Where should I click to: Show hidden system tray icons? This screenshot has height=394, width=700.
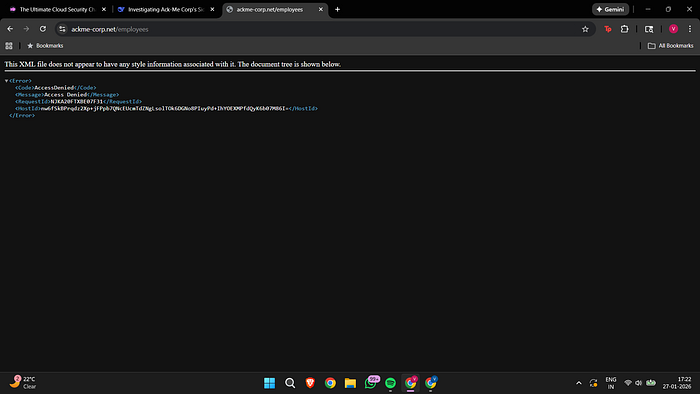[579, 383]
